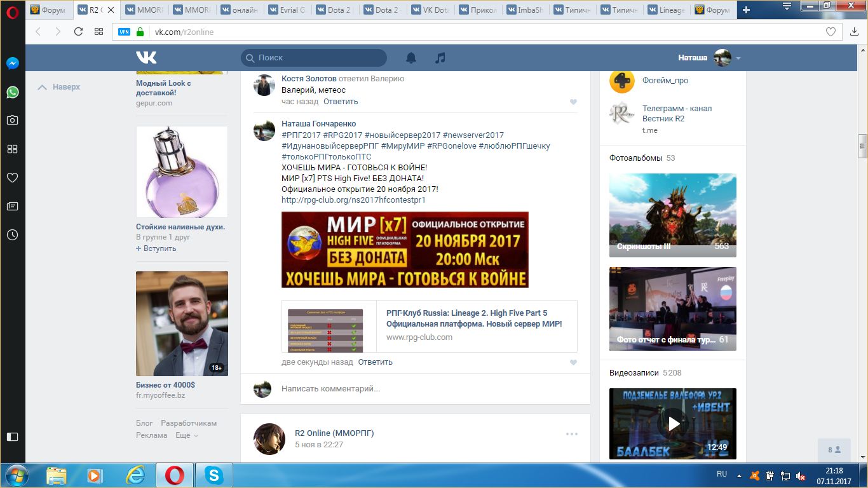Open Костя Золотов profile link

pyautogui.click(x=309, y=79)
